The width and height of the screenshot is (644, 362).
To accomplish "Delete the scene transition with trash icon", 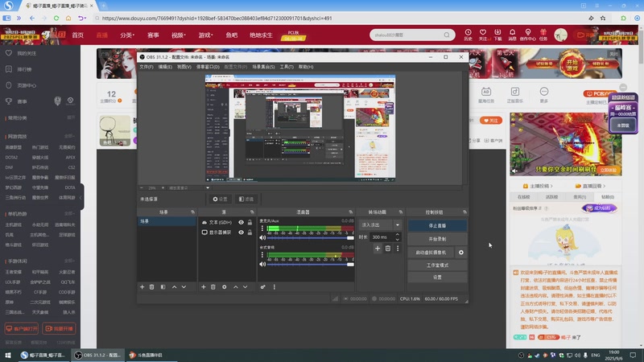I will [x=388, y=249].
